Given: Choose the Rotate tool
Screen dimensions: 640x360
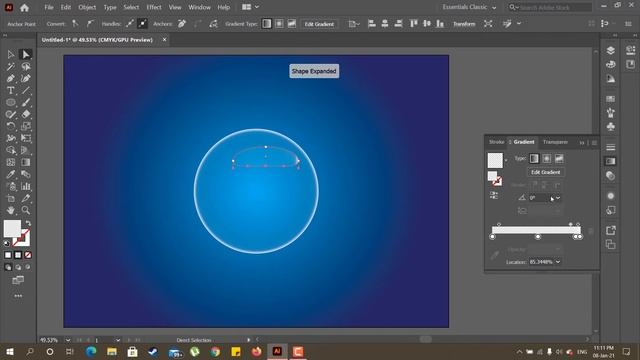Looking at the screenshot, I should [11, 126].
